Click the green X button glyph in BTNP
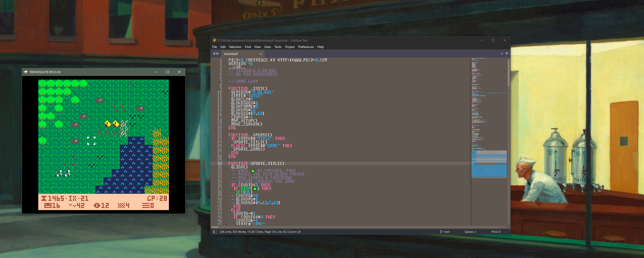This screenshot has width=644, height=258. [255, 189]
